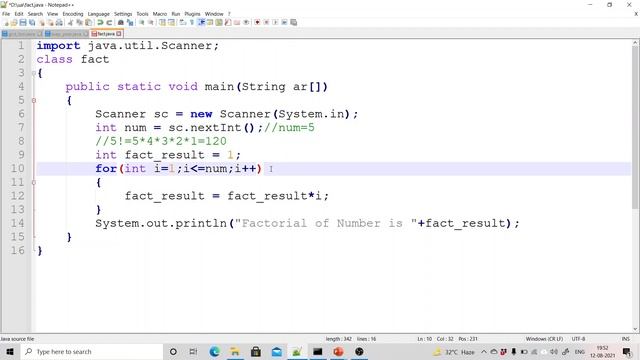
Task: Open the Macro menu
Action: pyautogui.click(x=160, y=14)
